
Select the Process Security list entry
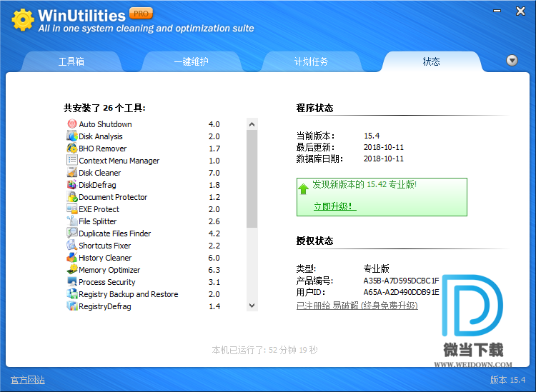coord(144,282)
